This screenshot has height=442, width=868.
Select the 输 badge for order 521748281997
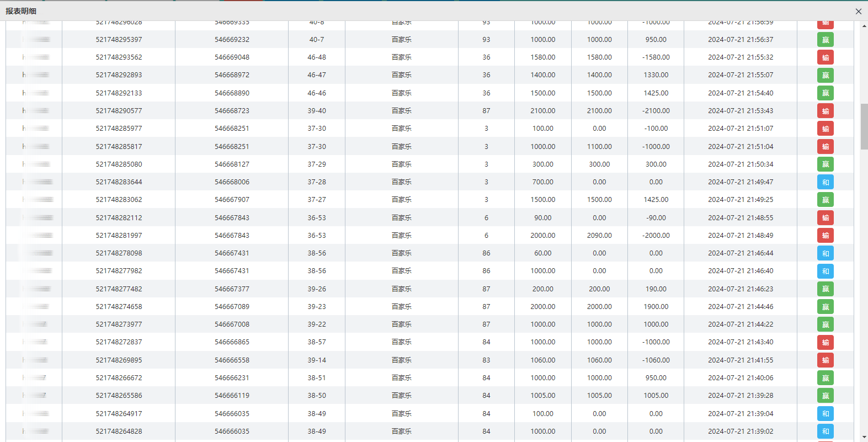tap(825, 236)
